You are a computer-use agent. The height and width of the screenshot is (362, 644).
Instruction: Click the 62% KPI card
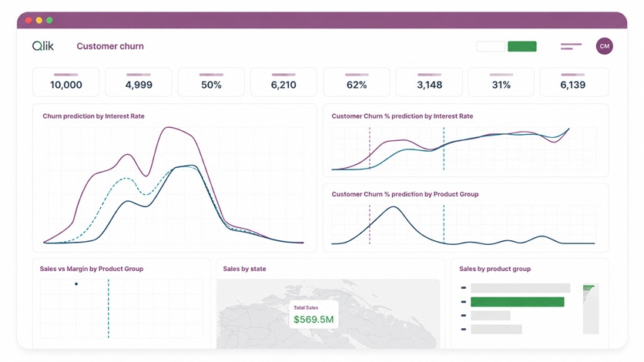(357, 82)
